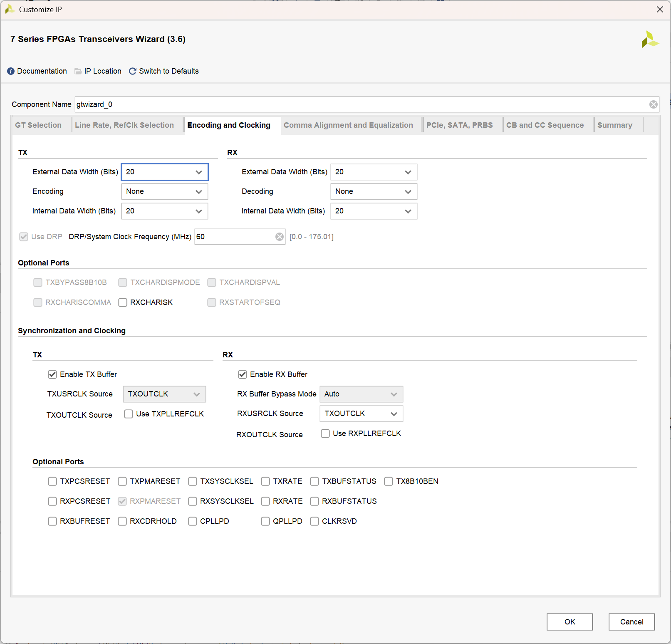
Task: Uncheck Enable RX Buffer
Action: pyautogui.click(x=243, y=374)
